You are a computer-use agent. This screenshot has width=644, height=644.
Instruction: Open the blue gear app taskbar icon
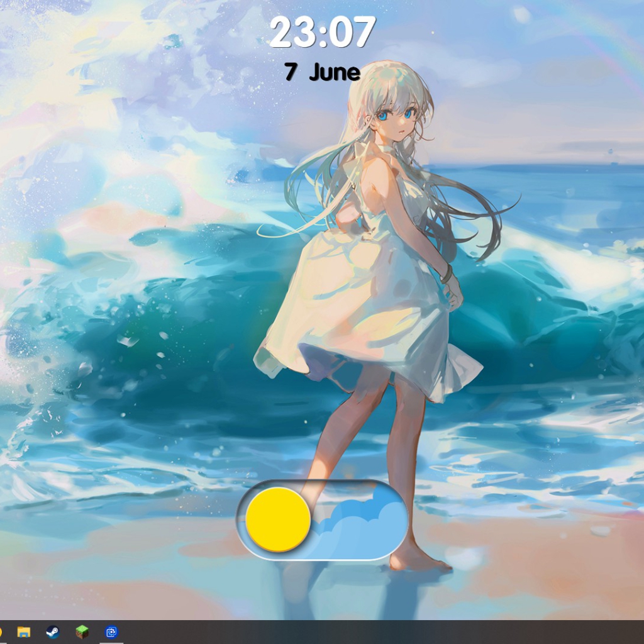coord(112,631)
